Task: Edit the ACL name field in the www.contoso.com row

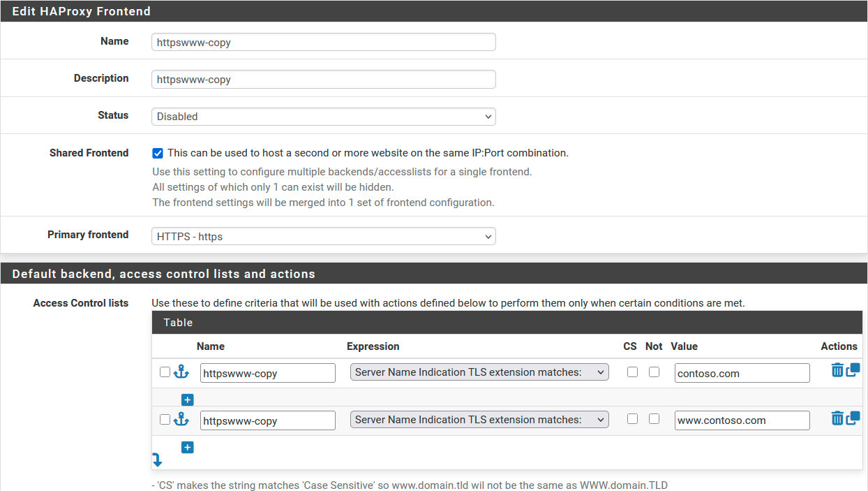Action: tap(268, 420)
